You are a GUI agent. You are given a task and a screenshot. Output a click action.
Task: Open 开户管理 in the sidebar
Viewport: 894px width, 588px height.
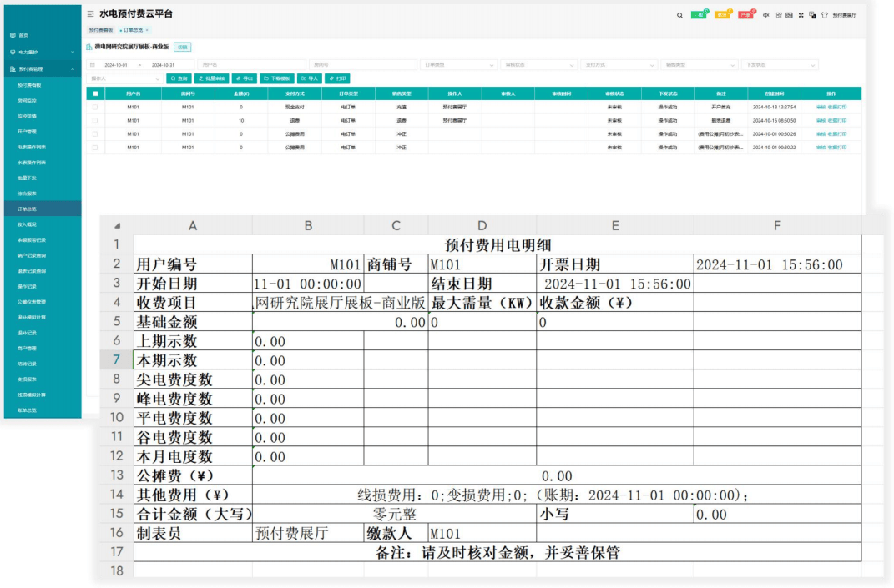coord(27,132)
